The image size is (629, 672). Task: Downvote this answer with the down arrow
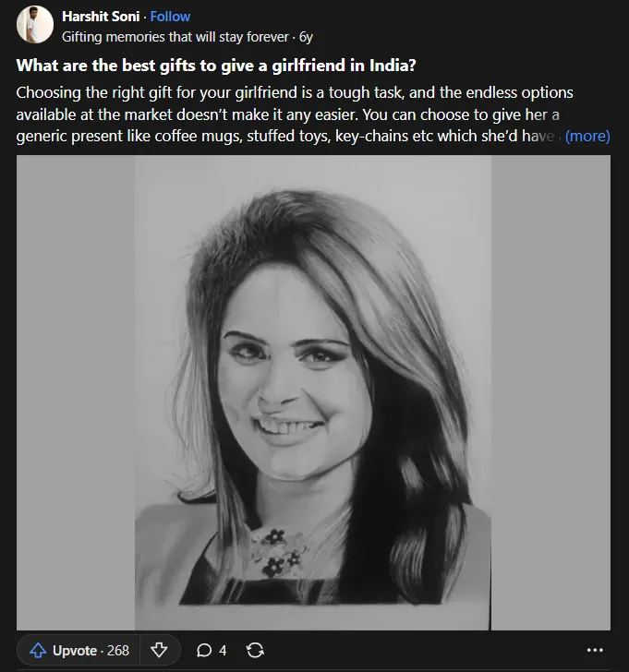(159, 650)
